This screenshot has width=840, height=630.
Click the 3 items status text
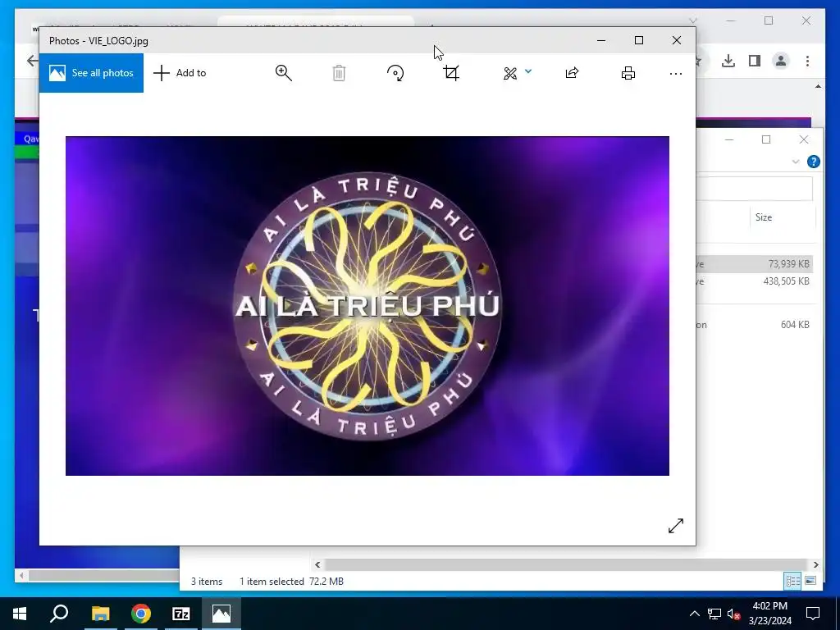207,582
